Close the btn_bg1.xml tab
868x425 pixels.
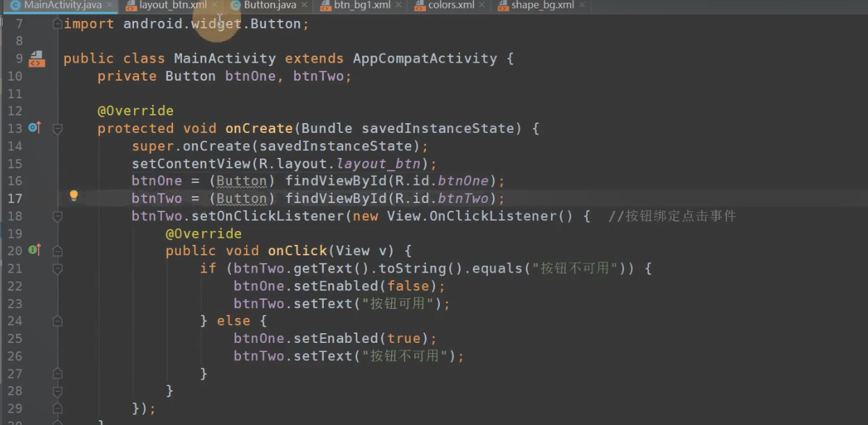point(398,5)
